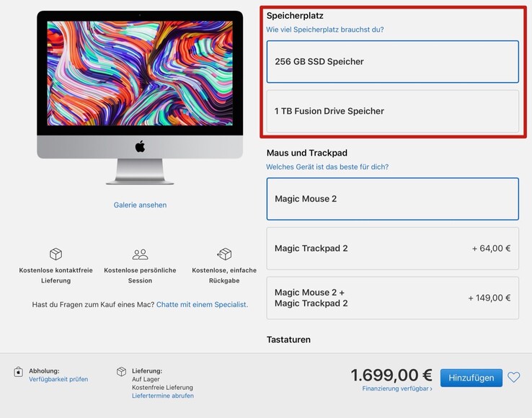The width and height of the screenshot is (532, 418).
Task: Click the heart favorite icon
Action: 514,378
